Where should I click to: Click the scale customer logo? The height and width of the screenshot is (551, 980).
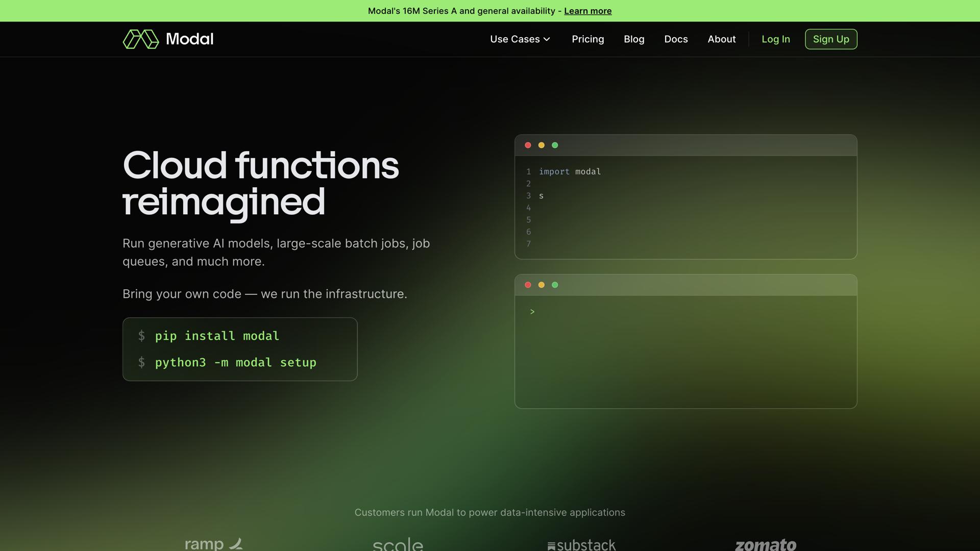(398, 544)
